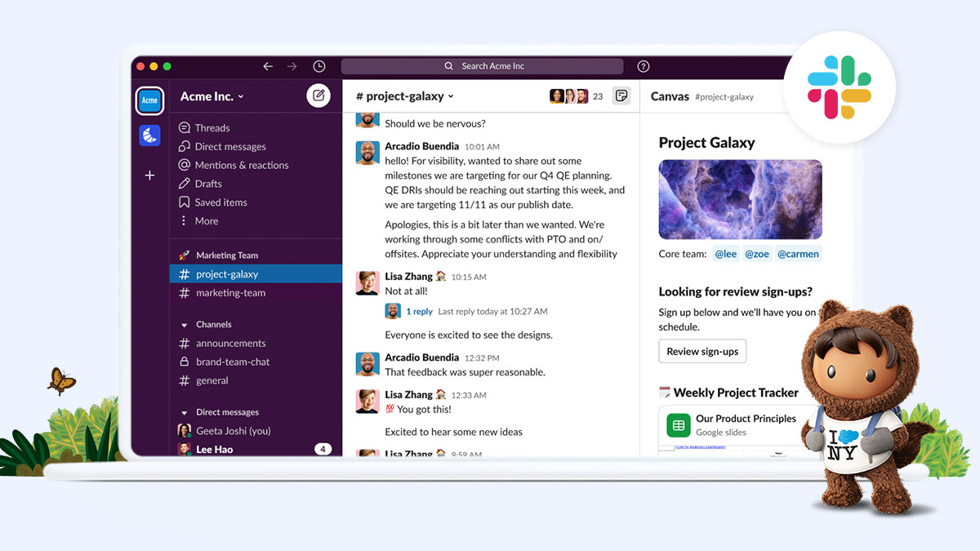Open the Acme Inc. workspace menu
The width and height of the screenshot is (980, 551).
point(211,96)
